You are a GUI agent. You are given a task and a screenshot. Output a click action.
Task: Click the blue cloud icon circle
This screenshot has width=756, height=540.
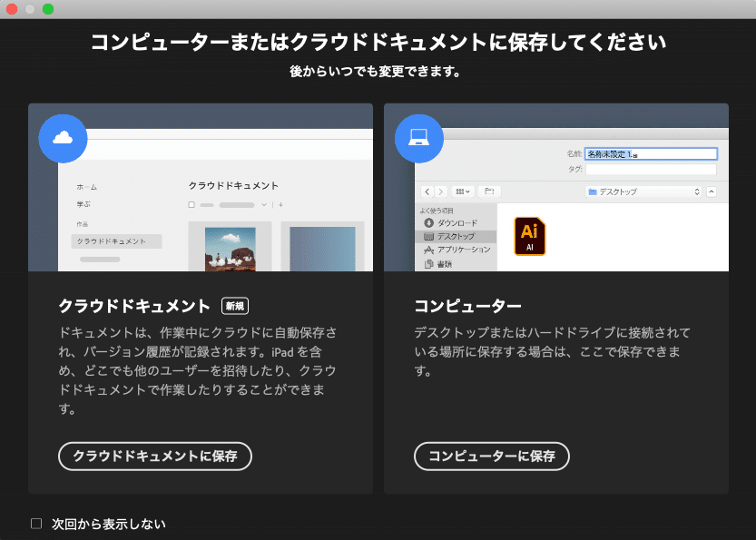63,138
